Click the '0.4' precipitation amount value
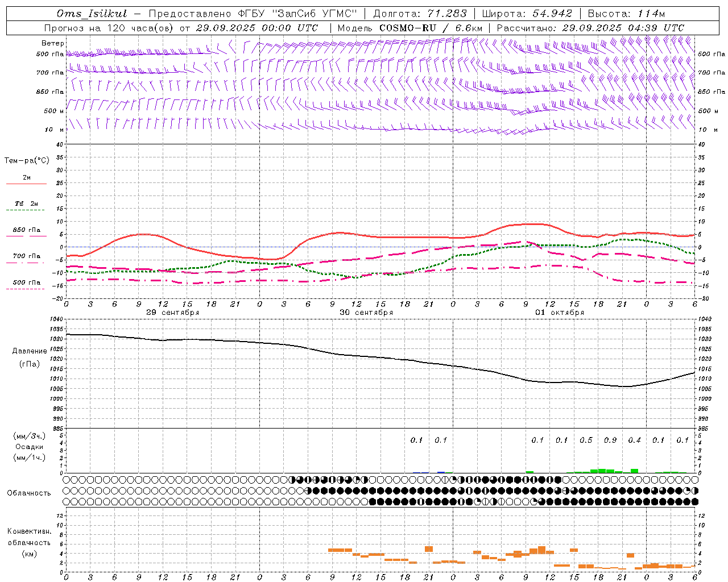This screenshot has width=728, height=582. pos(634,440)
